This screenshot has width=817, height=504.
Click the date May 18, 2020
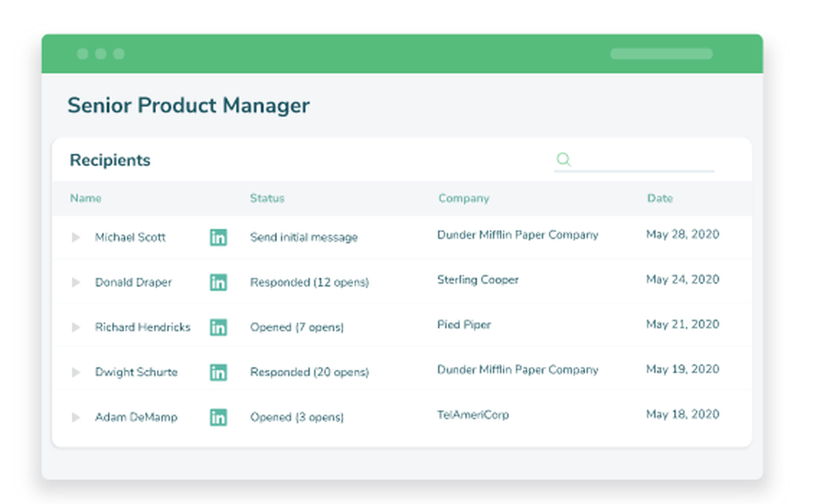(682, 414)
